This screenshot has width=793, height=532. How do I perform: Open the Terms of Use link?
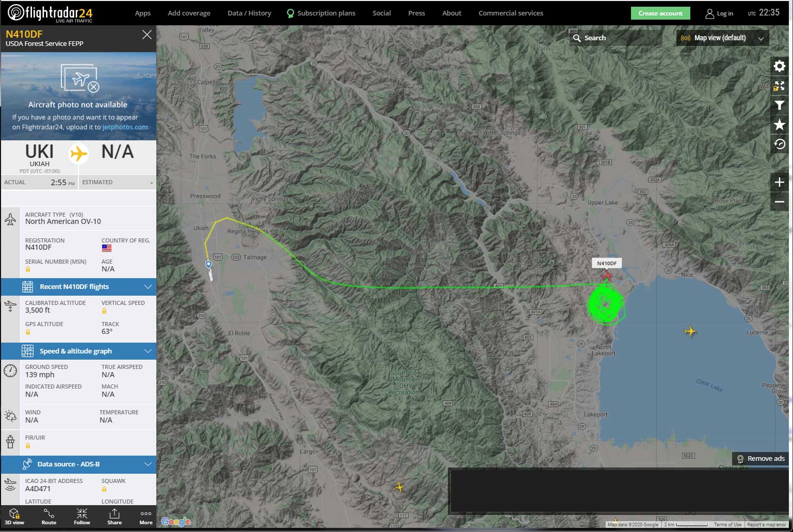pos(727,524)
